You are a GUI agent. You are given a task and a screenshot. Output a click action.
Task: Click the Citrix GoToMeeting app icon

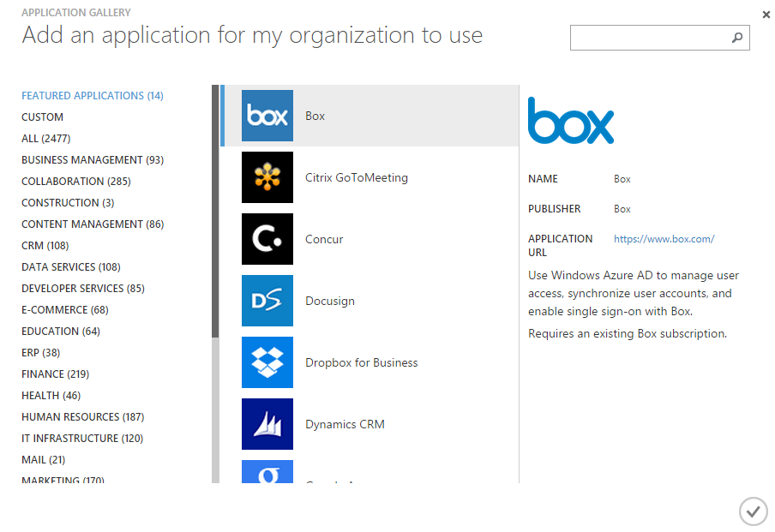click(267, 176)
